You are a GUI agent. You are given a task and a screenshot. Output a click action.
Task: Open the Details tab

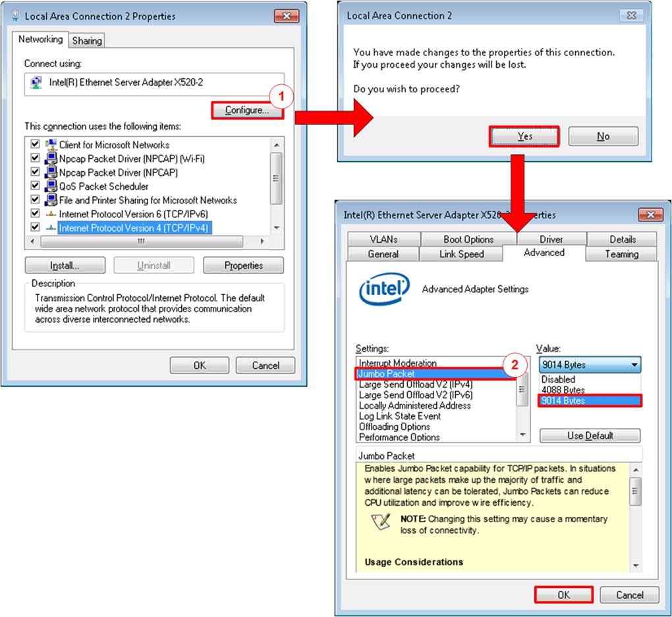[x=623, y=239]
